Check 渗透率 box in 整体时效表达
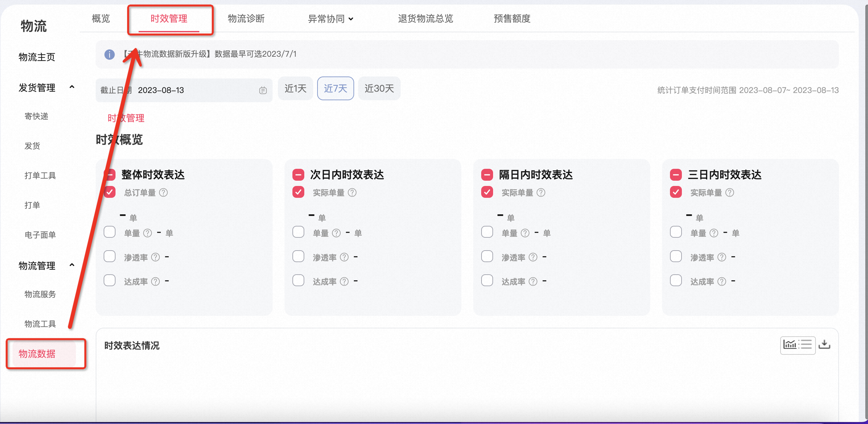Viewport: 868px width, 424px height. [110, 256]
